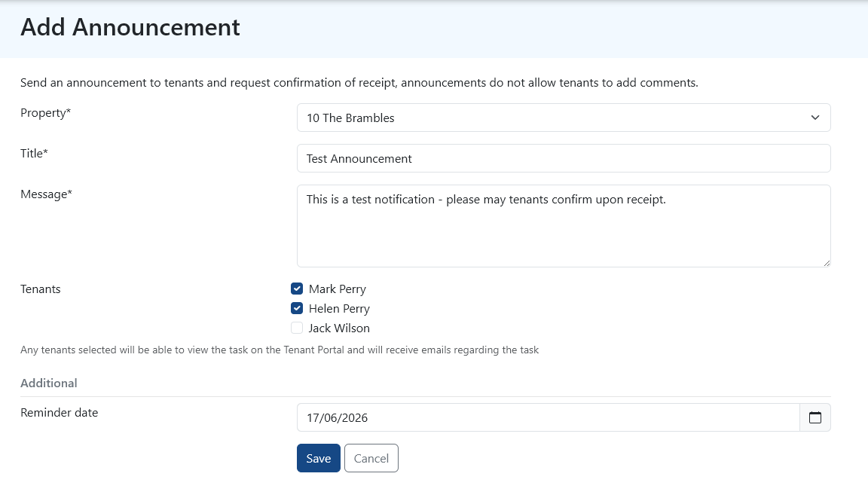The width and height of the screenshot is (868, 504).
Task: Click the Message box resize handle corner
Action: [827, 264]
